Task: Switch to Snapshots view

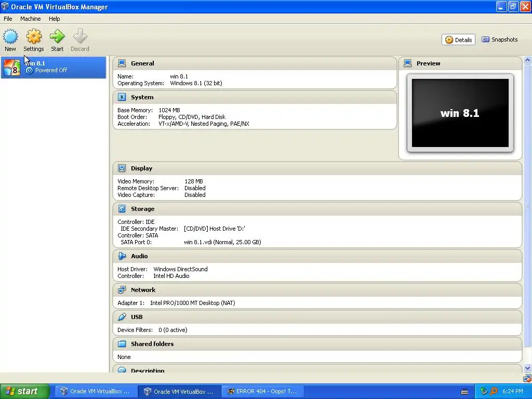Action: click(499, 39)
